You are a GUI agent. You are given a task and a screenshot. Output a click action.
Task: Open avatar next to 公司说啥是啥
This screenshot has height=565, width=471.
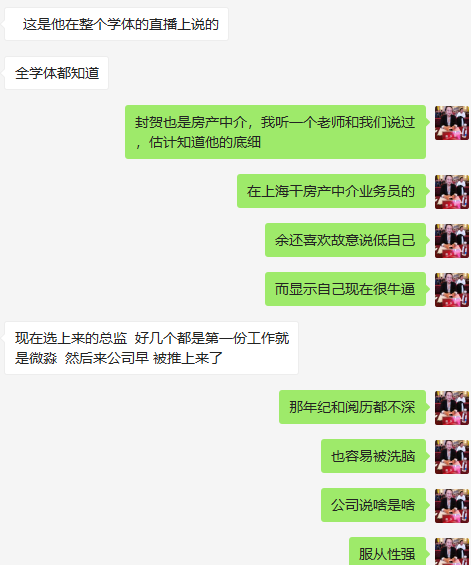coord(452,506)
